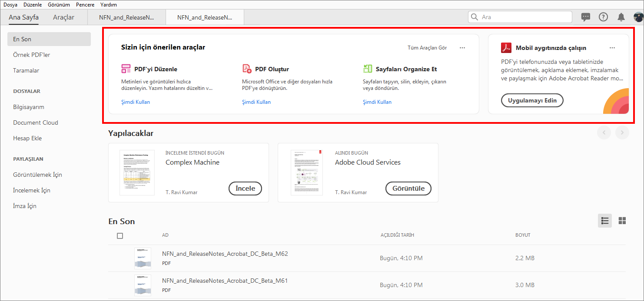Open options for recommended tools card
Screen dimensions: 644x301
(462, 48)
